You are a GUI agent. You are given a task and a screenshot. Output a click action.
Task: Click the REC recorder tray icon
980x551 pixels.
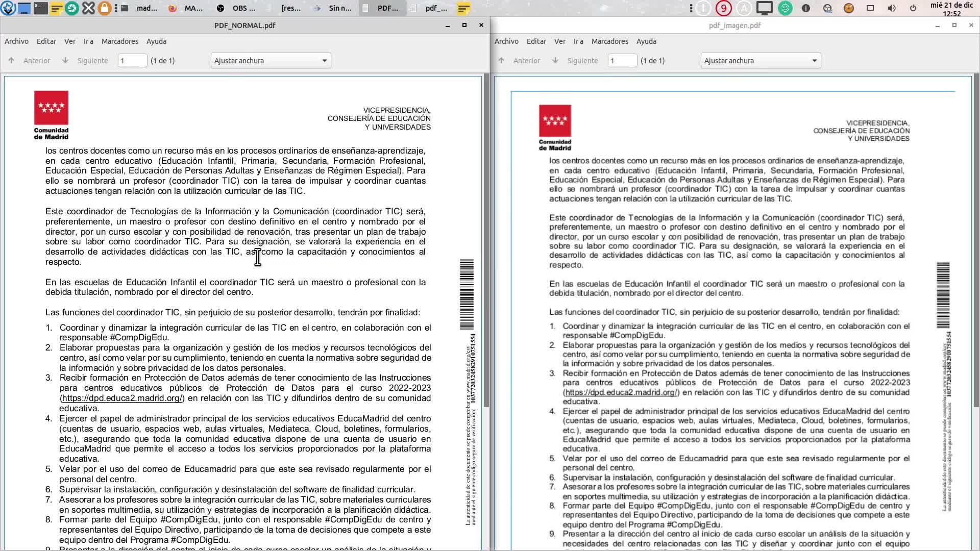(827, 8)
